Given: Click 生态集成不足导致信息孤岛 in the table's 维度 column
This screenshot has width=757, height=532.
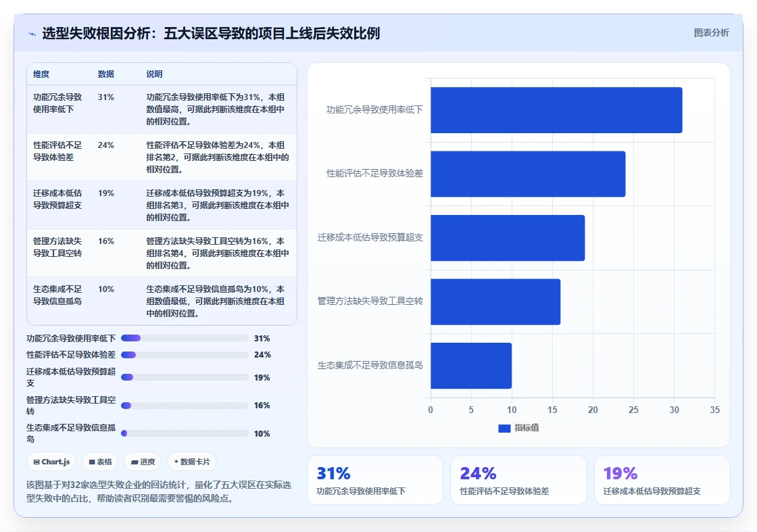Looking at the screenshot, I should [x=57, y=295].
